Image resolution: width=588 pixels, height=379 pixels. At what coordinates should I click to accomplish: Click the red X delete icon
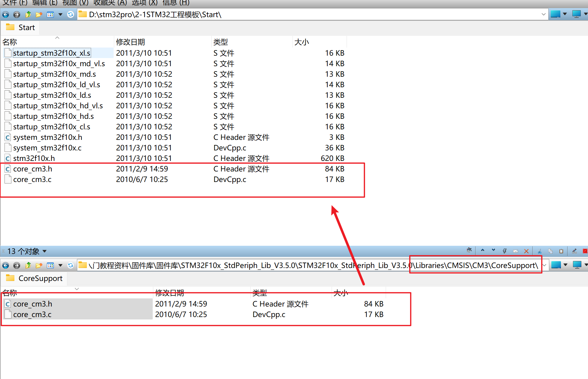[x=526, y=251]
